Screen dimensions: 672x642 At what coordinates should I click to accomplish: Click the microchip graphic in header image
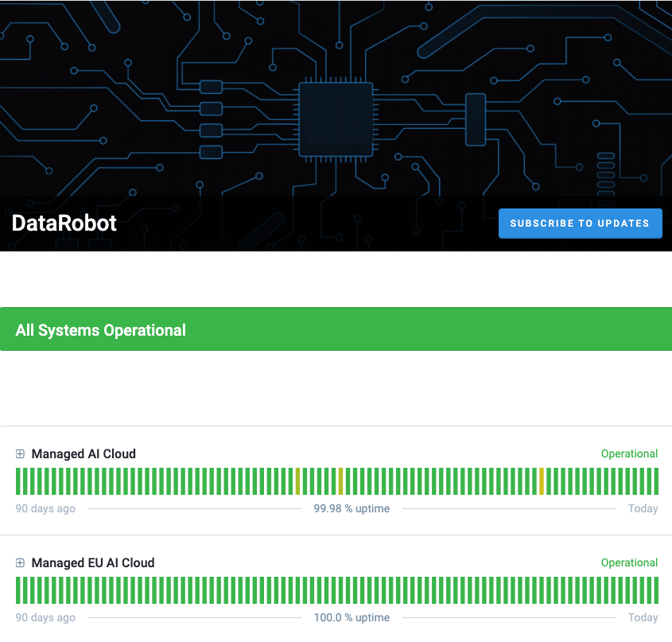(x=336, y=120)
